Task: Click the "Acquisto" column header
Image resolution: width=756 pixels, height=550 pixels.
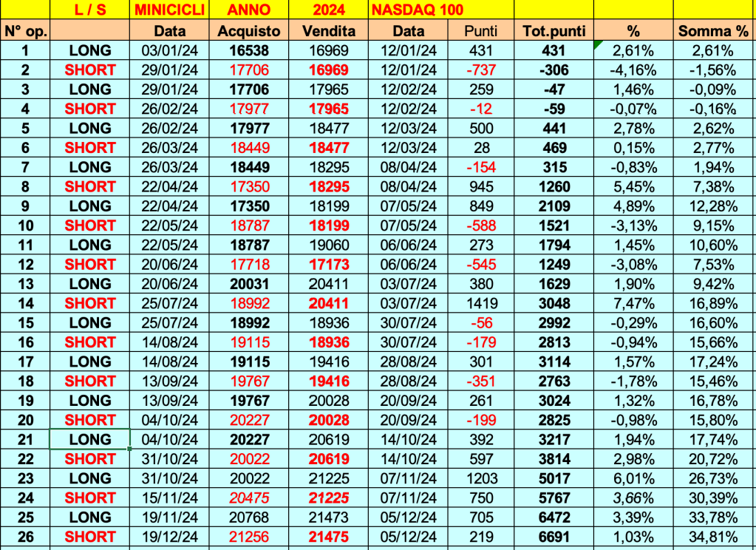Action: pyautogui.click(x=249, y=31)
